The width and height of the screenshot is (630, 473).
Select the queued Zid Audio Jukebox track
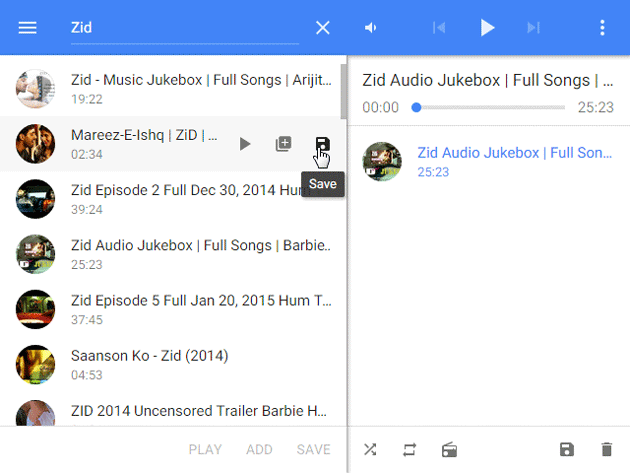489,162
